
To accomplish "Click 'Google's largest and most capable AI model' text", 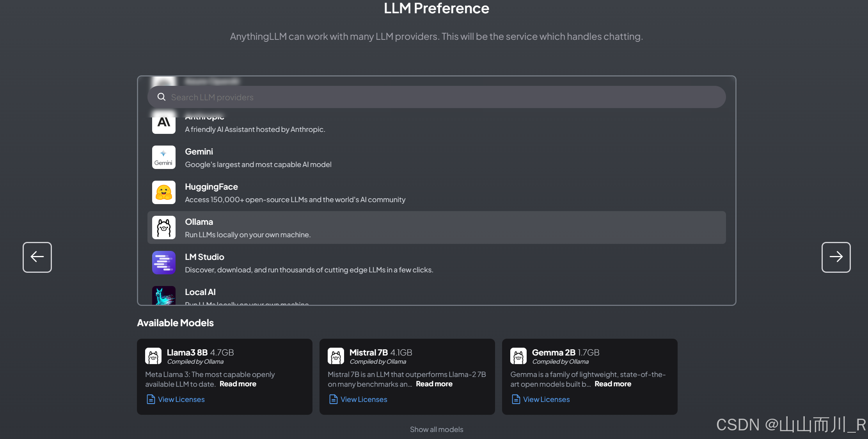I will [258, 165].
